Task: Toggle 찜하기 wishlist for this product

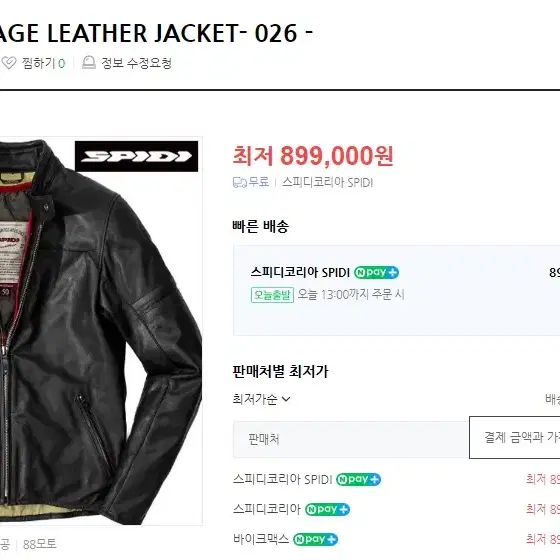Action: coord(34,63)
